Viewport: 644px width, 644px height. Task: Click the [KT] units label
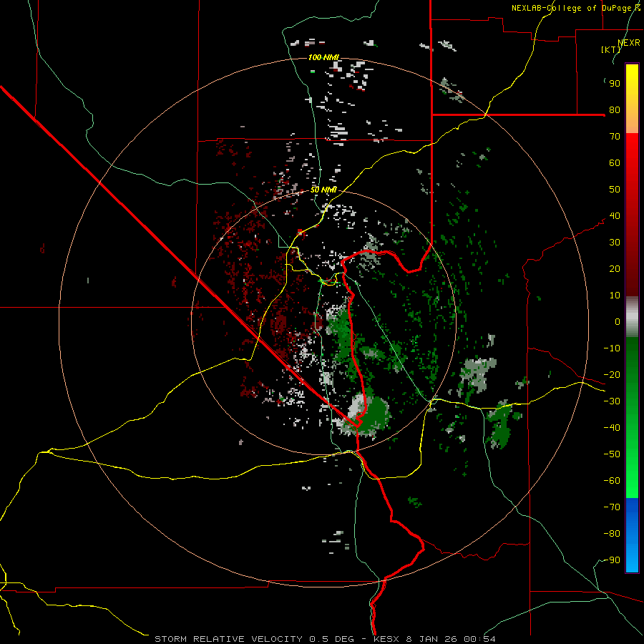611,49
